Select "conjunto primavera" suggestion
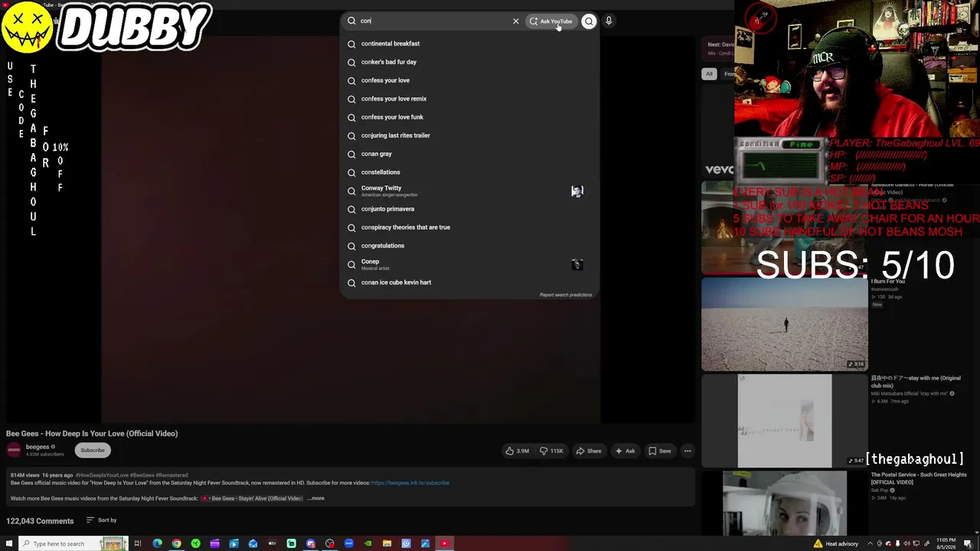This screenshot has width=980, height=551. tap(469, 209)
